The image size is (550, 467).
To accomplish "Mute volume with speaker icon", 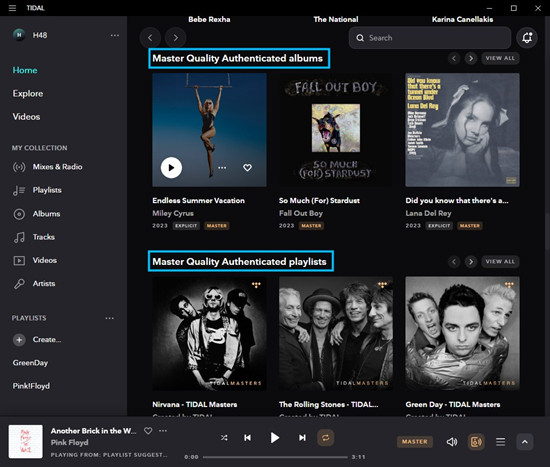I will (452, 442).
